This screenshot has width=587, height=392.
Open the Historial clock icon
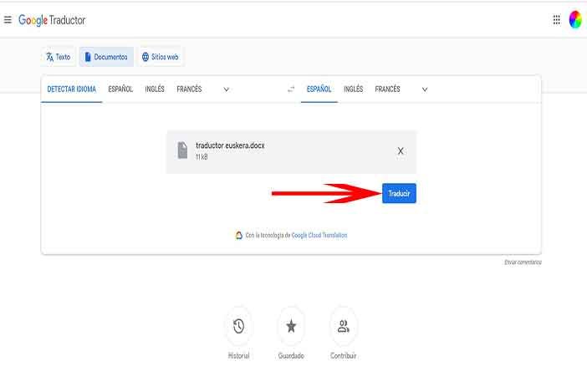tap(238, 327)
